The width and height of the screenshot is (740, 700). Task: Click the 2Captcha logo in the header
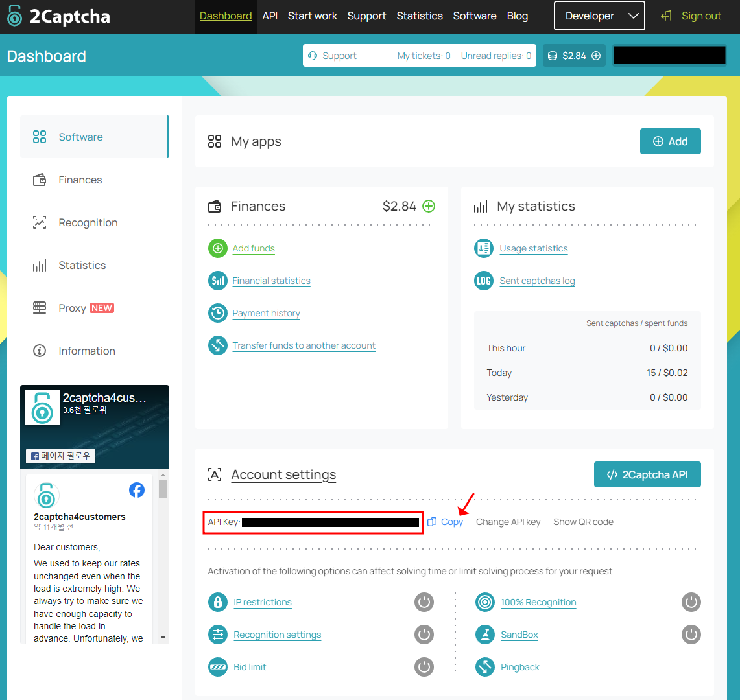(x=58, y=16)
